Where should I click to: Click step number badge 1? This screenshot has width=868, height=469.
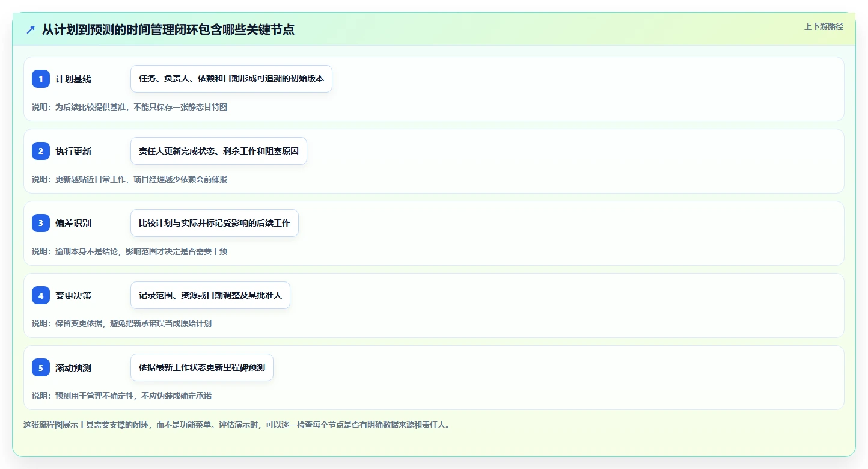41,79
